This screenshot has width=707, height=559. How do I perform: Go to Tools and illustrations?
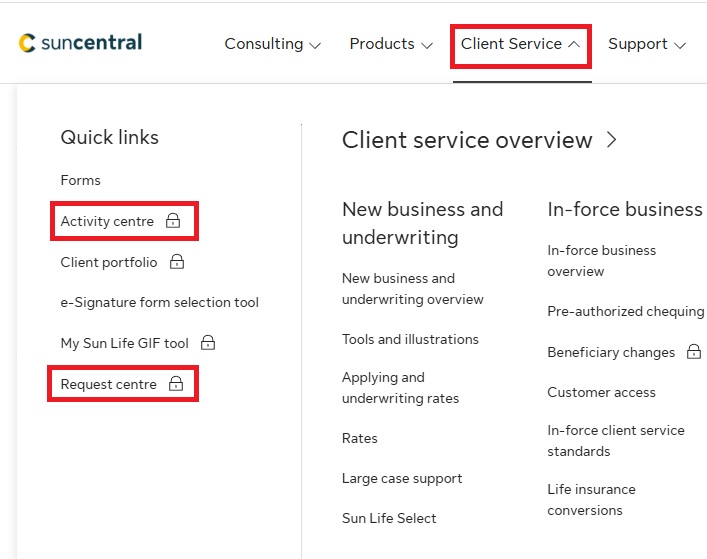click(x=410, y=339)
